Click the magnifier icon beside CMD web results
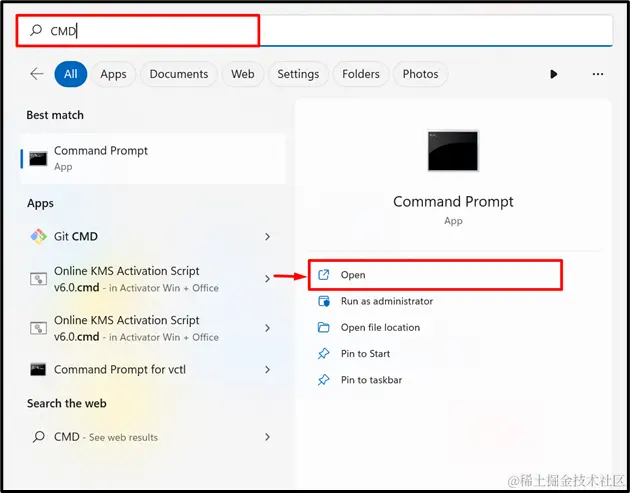 pyautogui.click(x=39, y=436)
